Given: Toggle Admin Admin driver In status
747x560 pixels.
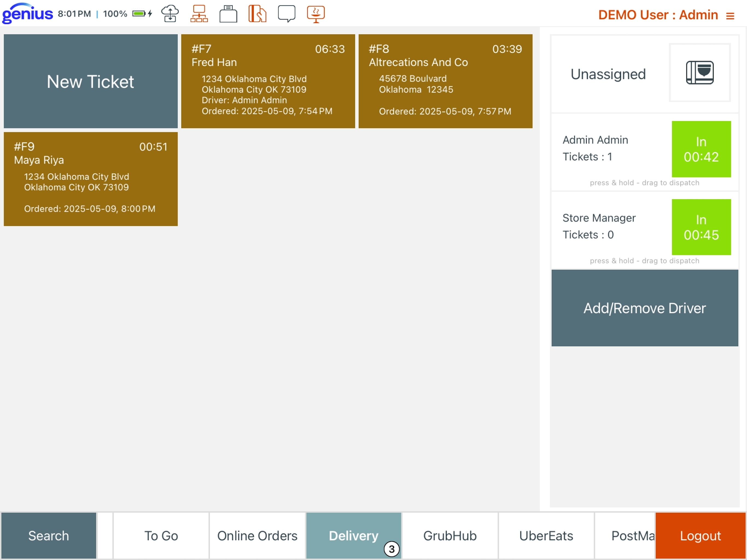Looking at the screenshot, I should (701, 149).
